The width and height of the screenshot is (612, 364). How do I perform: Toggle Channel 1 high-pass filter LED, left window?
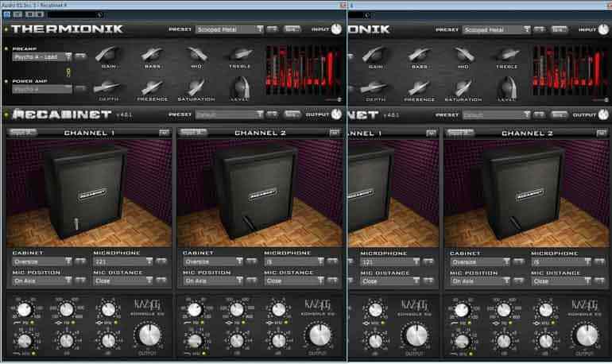pos(32,323)
